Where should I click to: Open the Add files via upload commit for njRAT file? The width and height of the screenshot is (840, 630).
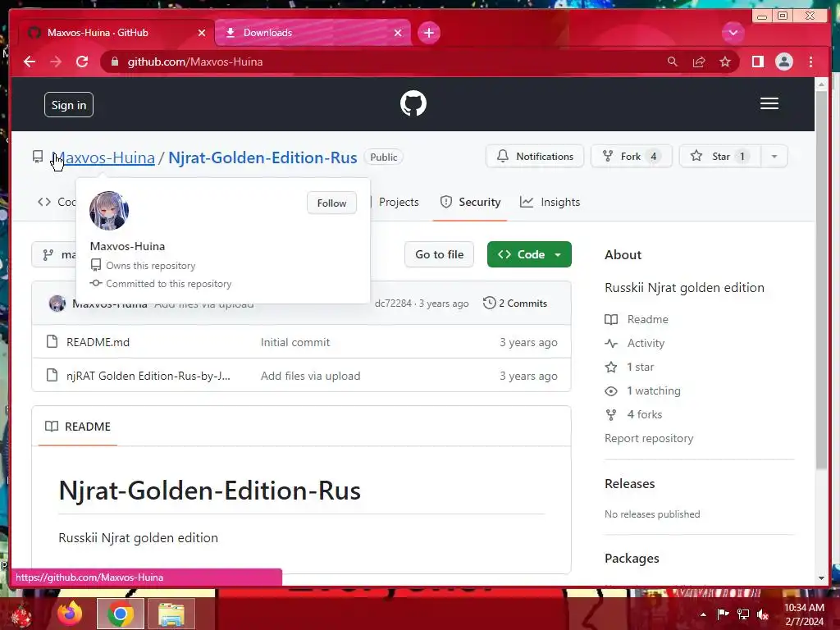pyautogui.click(x=311, y=376)
